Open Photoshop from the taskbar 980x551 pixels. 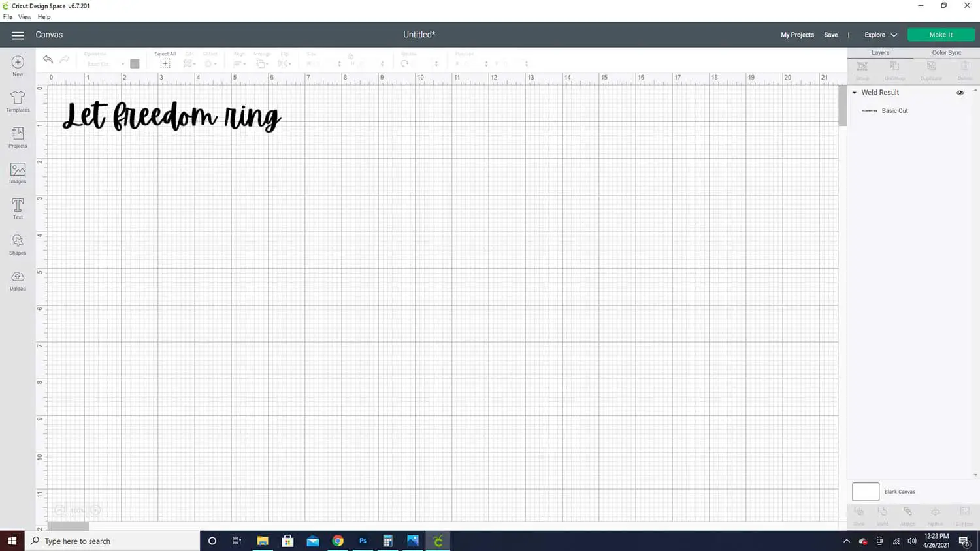click(363, 541)
